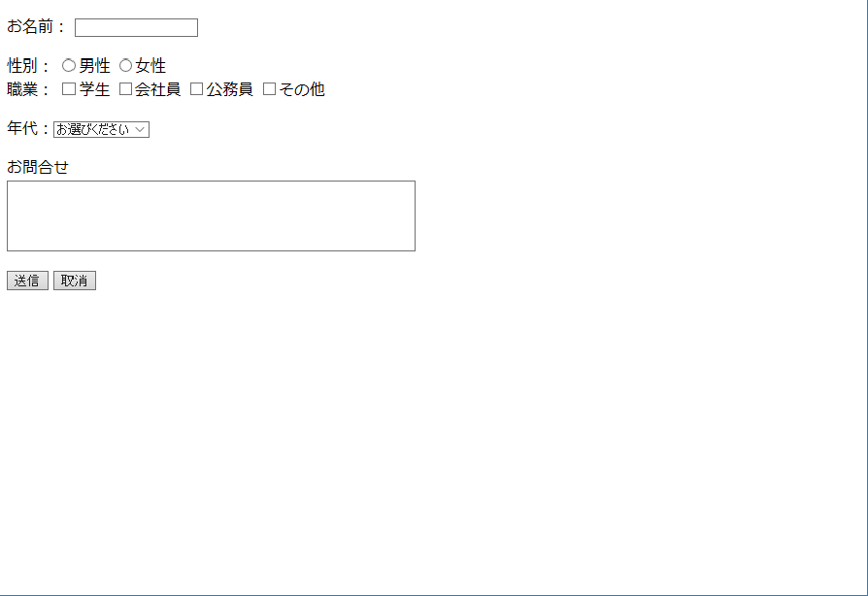The width and height of the screenshot is (868, 596).
Task: Tick the 公務員 checkbox
Action: tap(196, 89)
